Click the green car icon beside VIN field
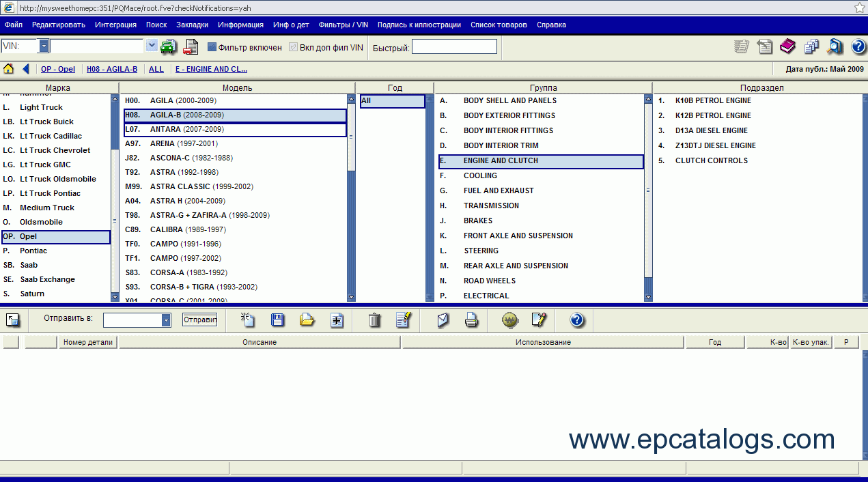Image resolution: width=868 pixels, height=482 pixels. (168, 46)
